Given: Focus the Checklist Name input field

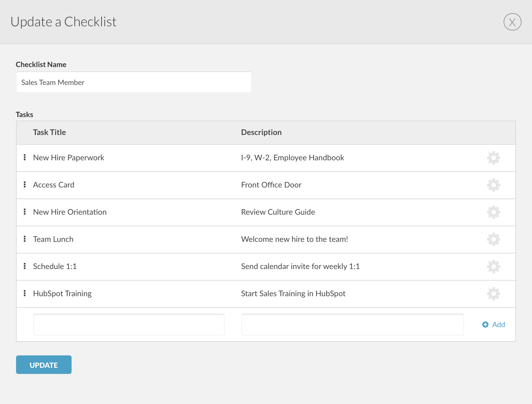Looking at the screenshot, I should [x=134, y=82].
